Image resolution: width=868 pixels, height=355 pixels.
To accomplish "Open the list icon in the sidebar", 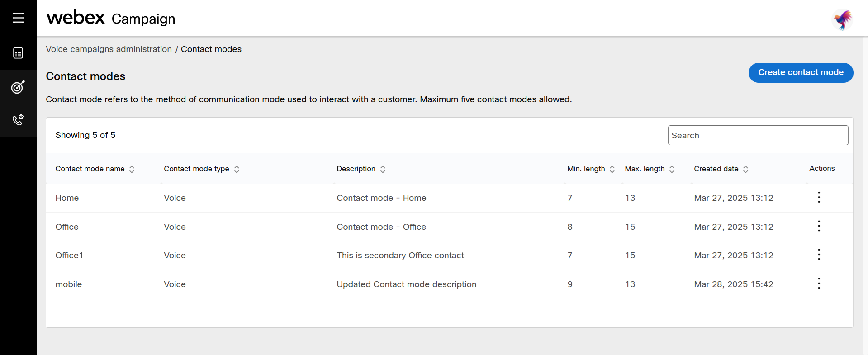I will pyautogui.click(x=18, y=53).
